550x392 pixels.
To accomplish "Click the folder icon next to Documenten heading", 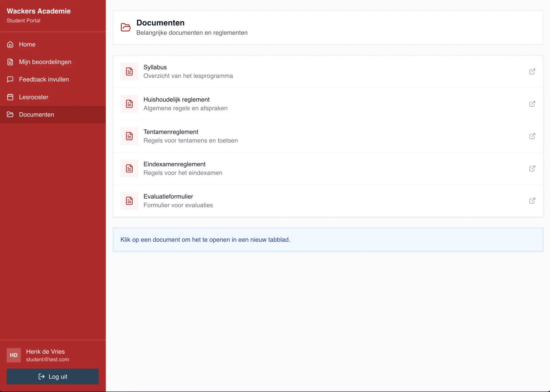I will point(125,27).
